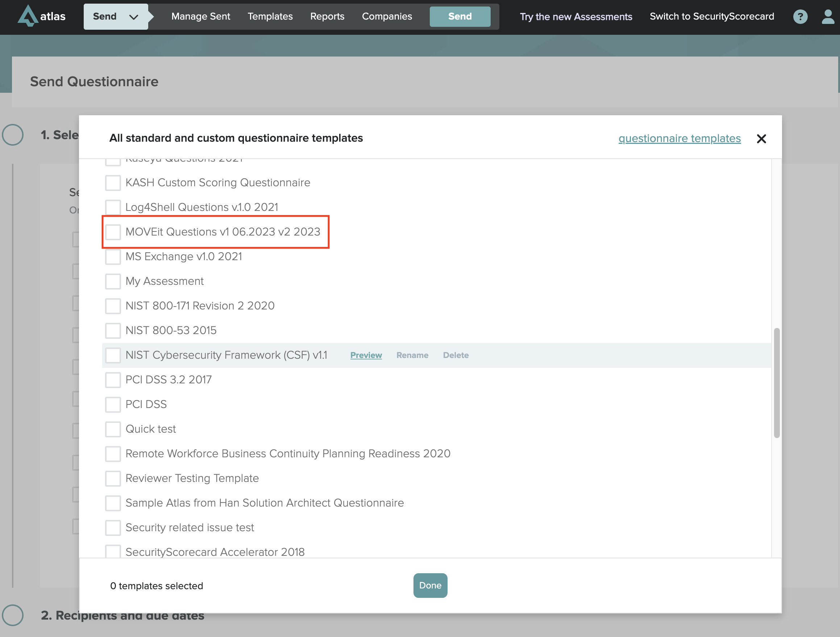Image resolution: width=840 pixels, height=637 pixels.
Task: Open the Companies menu item
Action: tap(387, 16)
